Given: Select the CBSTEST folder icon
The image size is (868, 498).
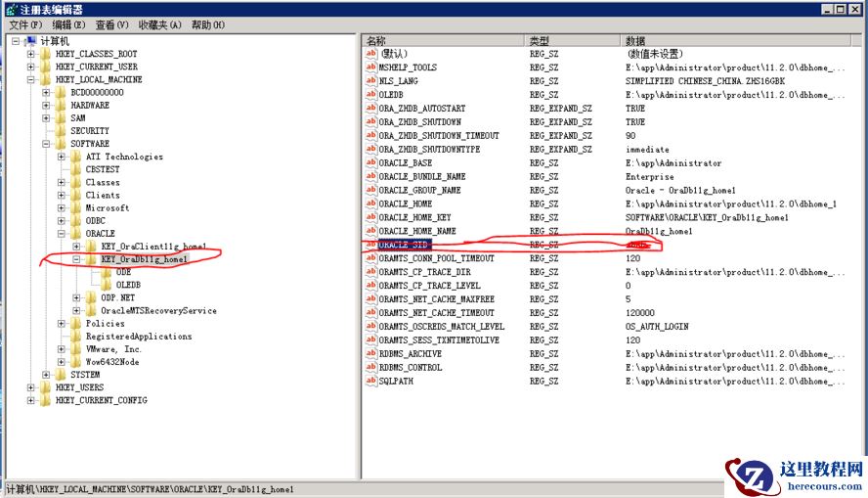Looking at the screenshot, I should coord(76,169).
